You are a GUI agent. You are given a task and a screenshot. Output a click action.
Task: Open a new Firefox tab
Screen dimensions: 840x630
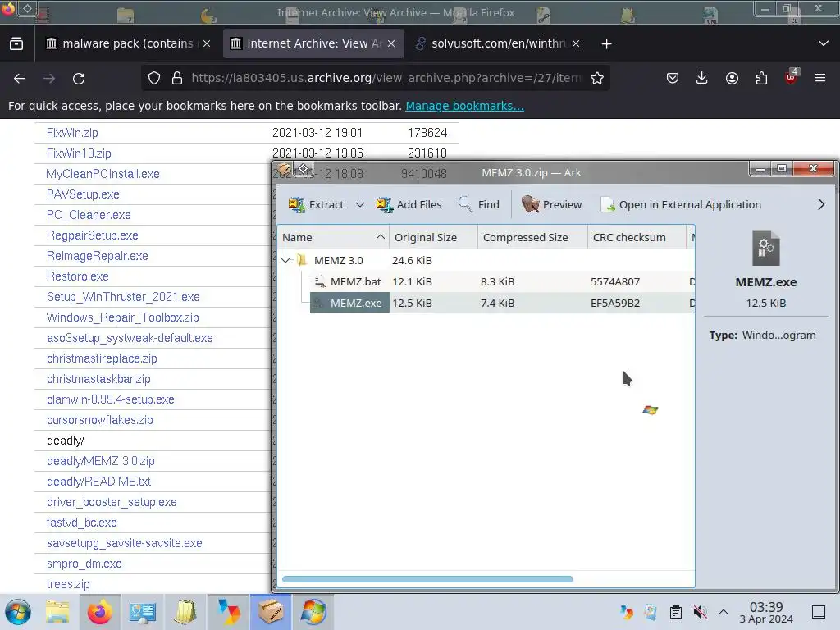(x=606, y=44)
